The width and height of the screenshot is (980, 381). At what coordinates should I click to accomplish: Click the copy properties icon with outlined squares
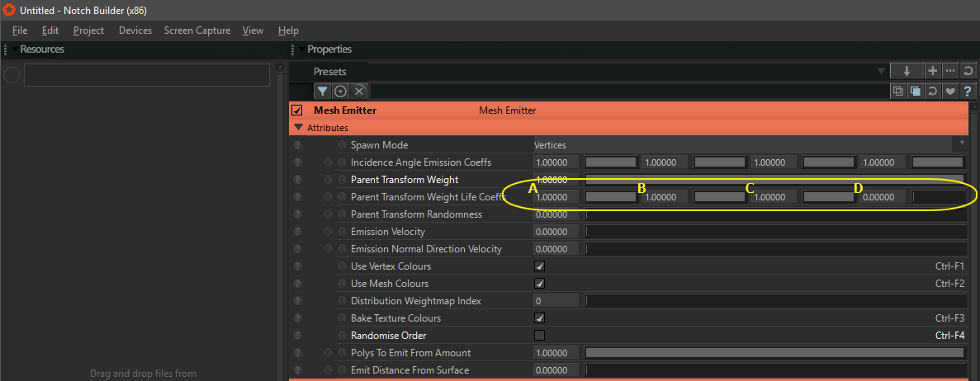898,92
